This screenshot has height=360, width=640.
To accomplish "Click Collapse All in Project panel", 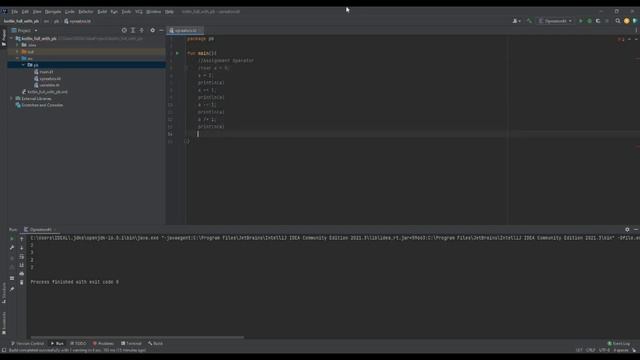I will (142, 30).
